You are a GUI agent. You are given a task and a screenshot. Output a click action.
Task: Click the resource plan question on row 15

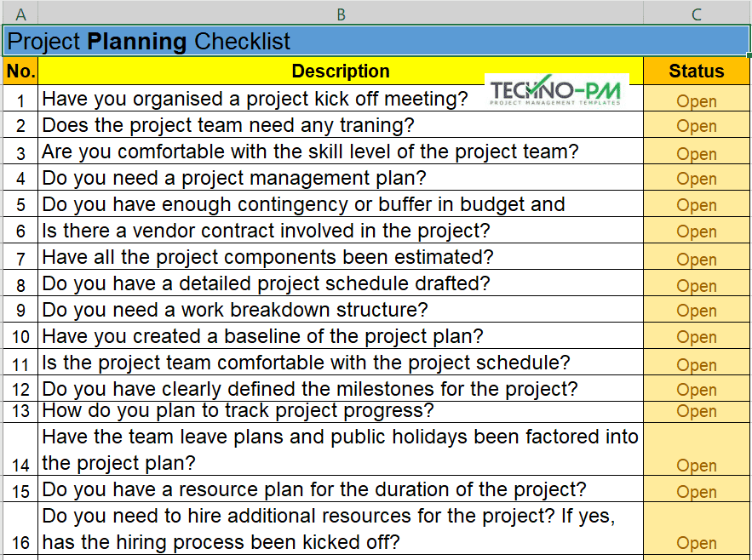[341, 492]
